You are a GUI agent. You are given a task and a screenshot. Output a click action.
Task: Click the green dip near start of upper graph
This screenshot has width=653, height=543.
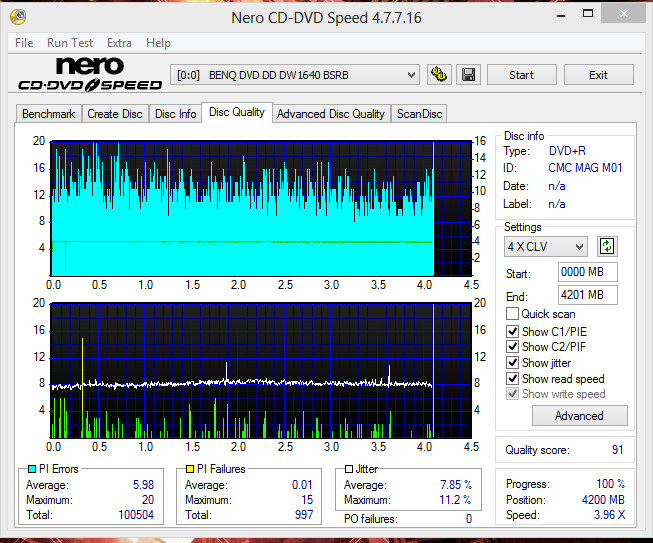(x=65, y=256)
